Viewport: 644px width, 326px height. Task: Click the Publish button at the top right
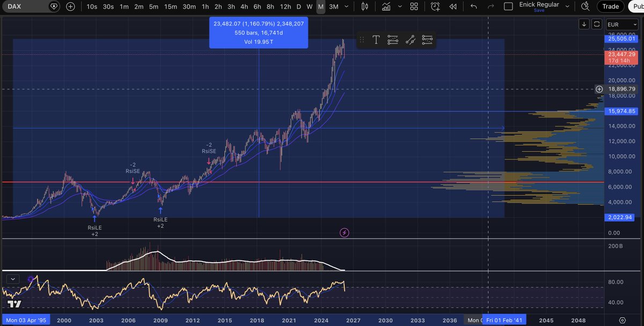pos(636,6)
